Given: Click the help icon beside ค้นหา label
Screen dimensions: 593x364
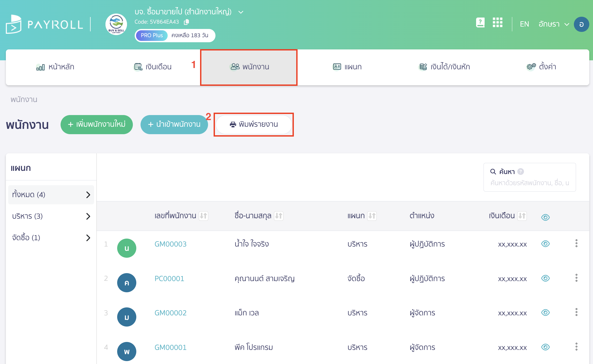Looking at the screenshot, I should pyautogui.click(x=521, y=171).
